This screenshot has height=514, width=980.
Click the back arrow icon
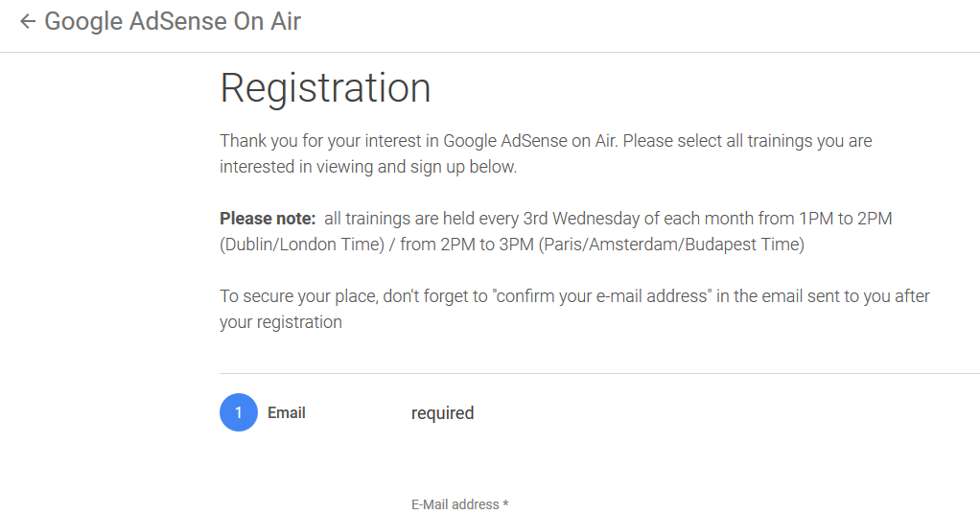pyautogui.click(x=27, y=21)
